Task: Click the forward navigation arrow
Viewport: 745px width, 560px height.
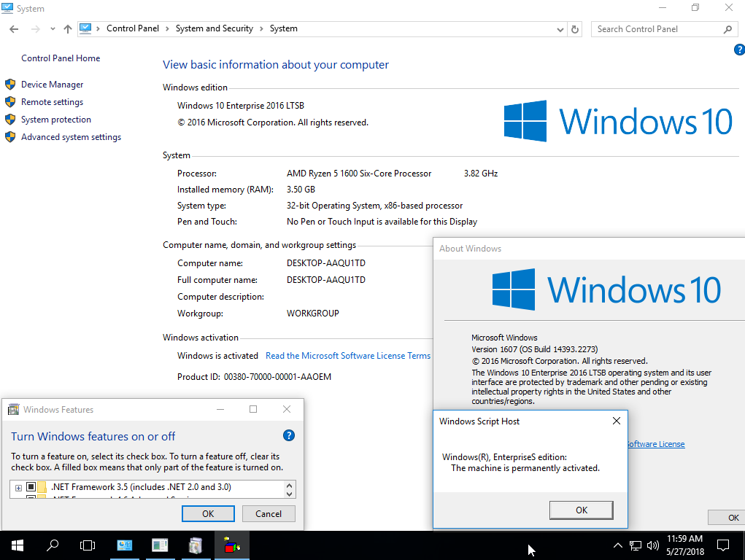Action: pos(35,29)
